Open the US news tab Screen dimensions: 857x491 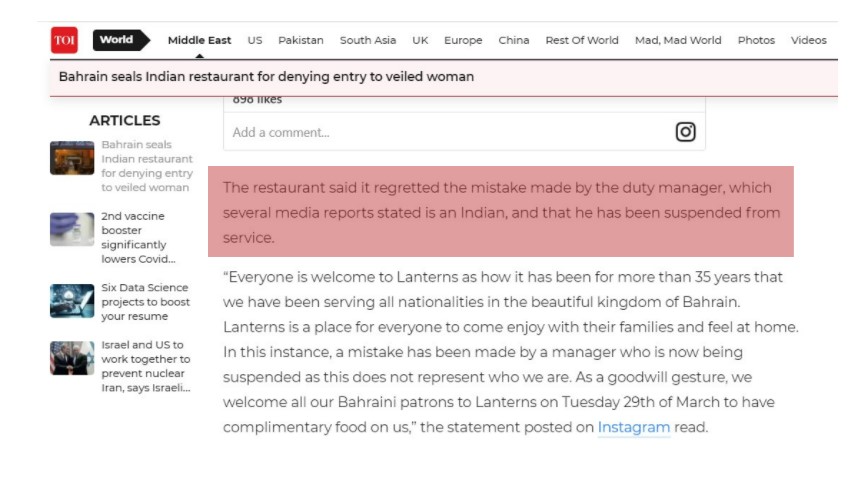[255, 41]
